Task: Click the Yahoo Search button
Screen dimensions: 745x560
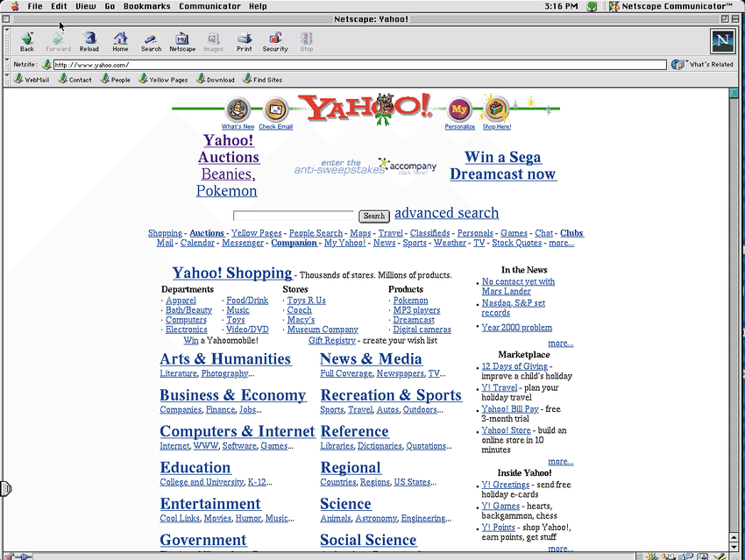Action: tap(374, 216)
